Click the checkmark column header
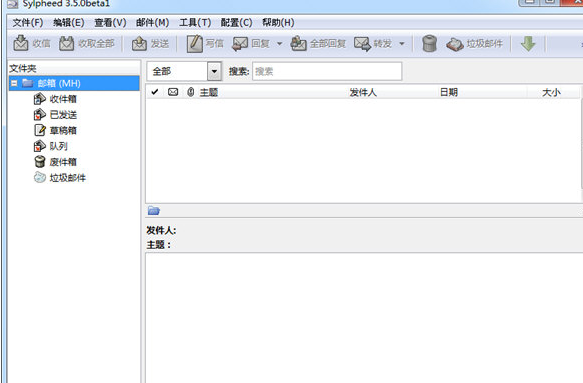This screenshot has height=383, width=583. [155, 92]
